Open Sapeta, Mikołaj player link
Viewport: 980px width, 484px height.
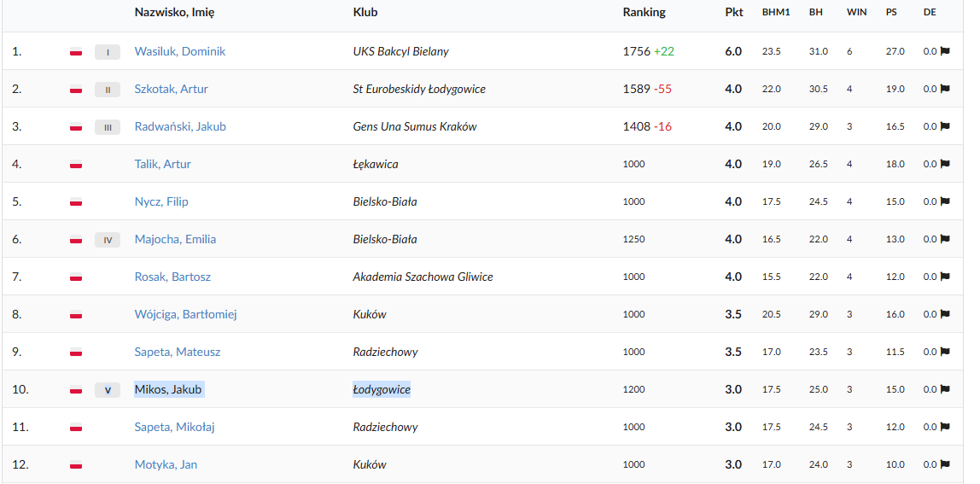click(174, 427)
